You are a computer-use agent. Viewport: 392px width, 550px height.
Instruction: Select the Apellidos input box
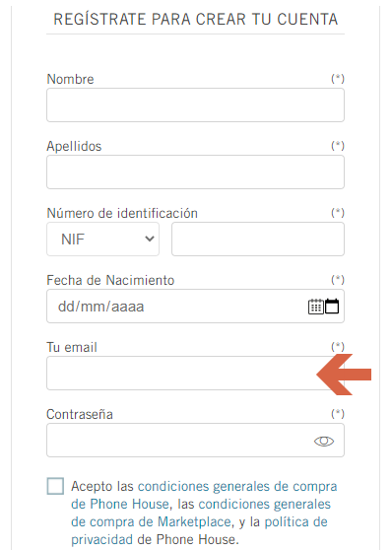tap(195, 172)
